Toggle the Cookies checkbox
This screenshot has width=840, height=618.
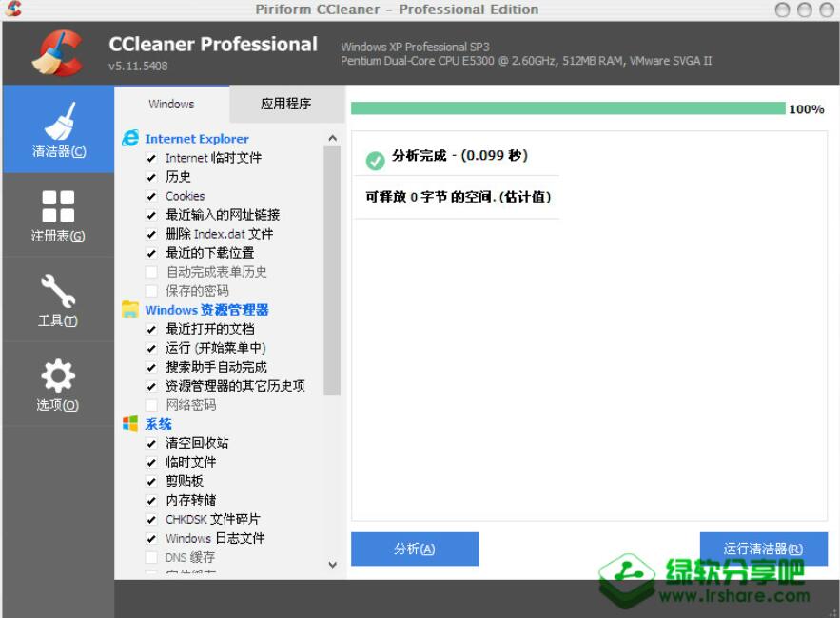(x=151, y=196)
